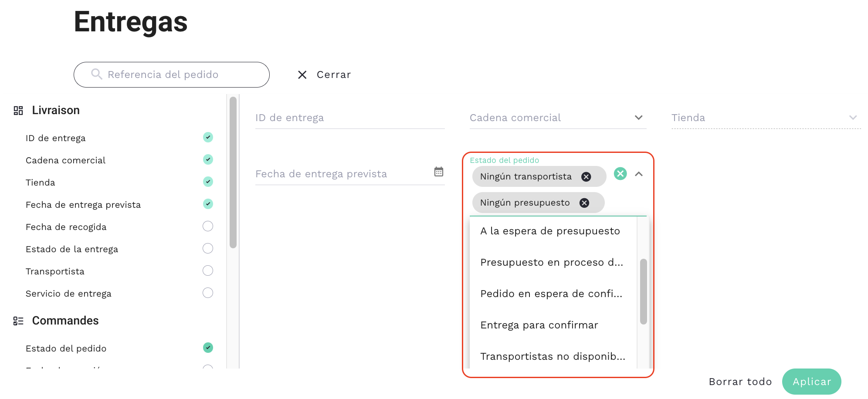
Task: Open the calendar date picker icon
Action: click(438, 172)
